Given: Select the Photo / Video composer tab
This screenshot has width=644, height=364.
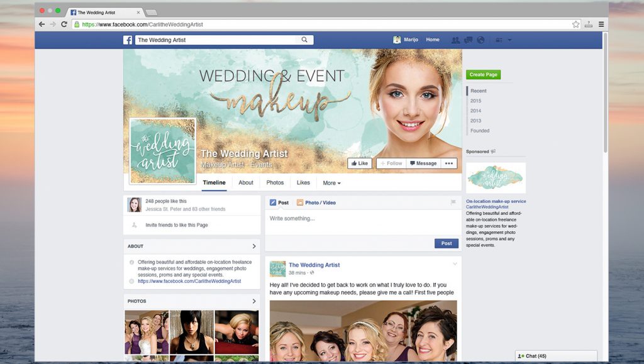Looking at the screenshot, I should 316,202.
